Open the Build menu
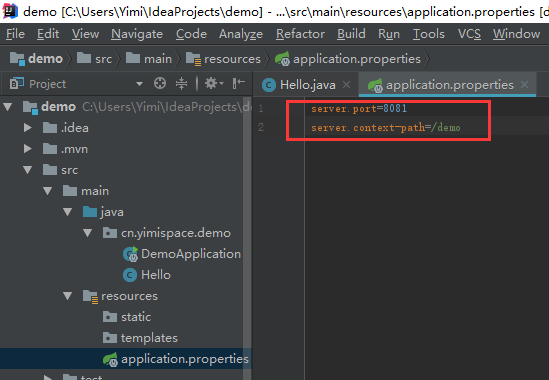This screenshot has height=380, width=549. (351, 34)
